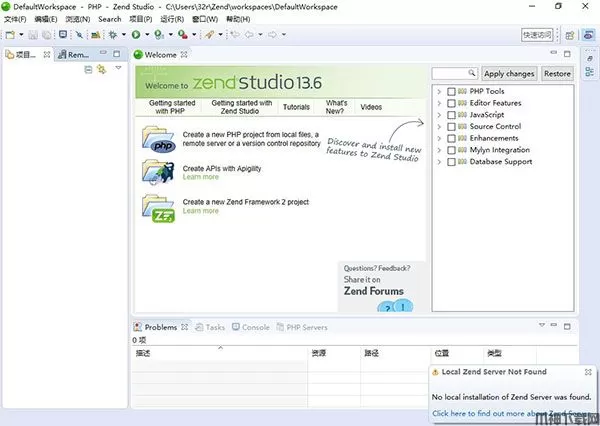The width and height of the screenshot is (600, 426).
Task: Tick the Database Support checkbox
Action: point(451,162)
